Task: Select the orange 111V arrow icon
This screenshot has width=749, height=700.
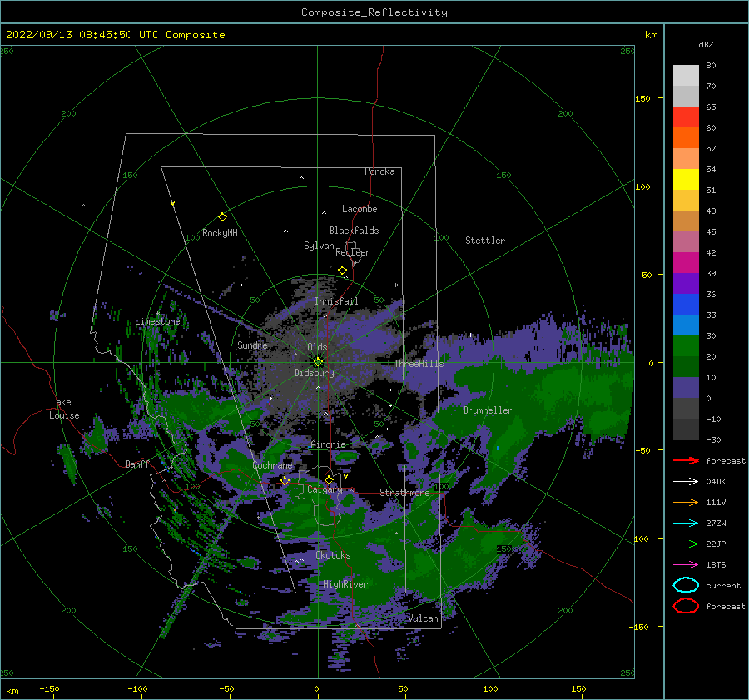Action: click(686, 502)
